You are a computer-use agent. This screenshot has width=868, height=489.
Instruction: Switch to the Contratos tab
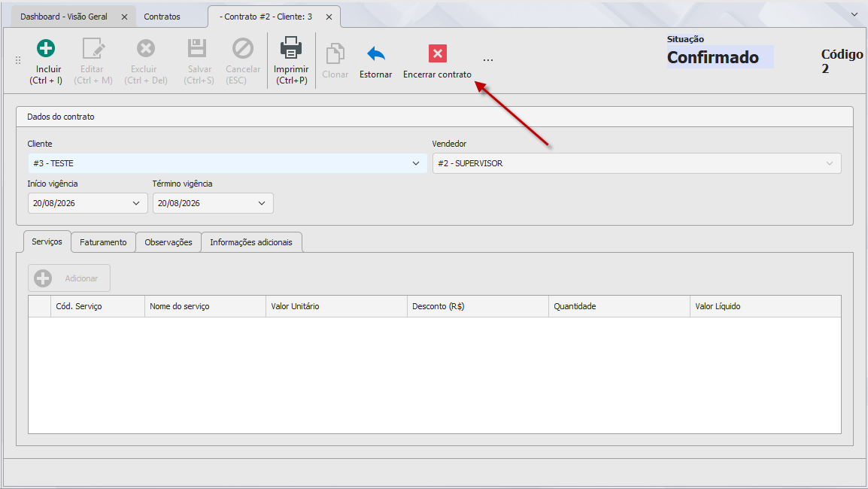click(162, 17)
